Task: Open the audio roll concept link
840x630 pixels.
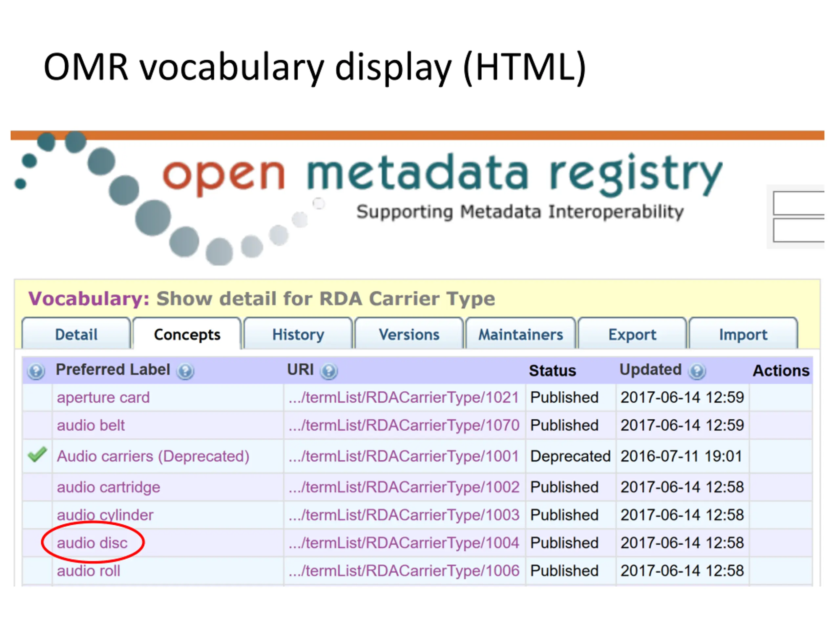Action: 89,570
